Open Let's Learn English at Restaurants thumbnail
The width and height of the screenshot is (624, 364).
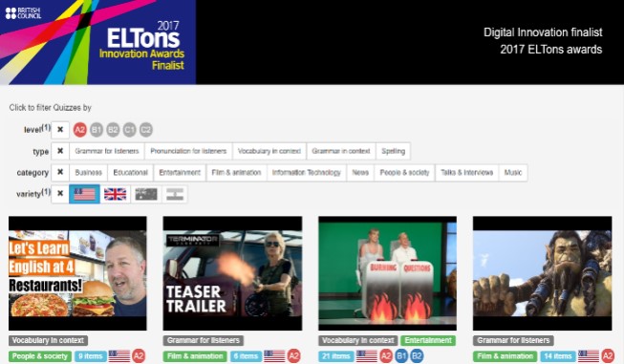[x=77, y=273]
